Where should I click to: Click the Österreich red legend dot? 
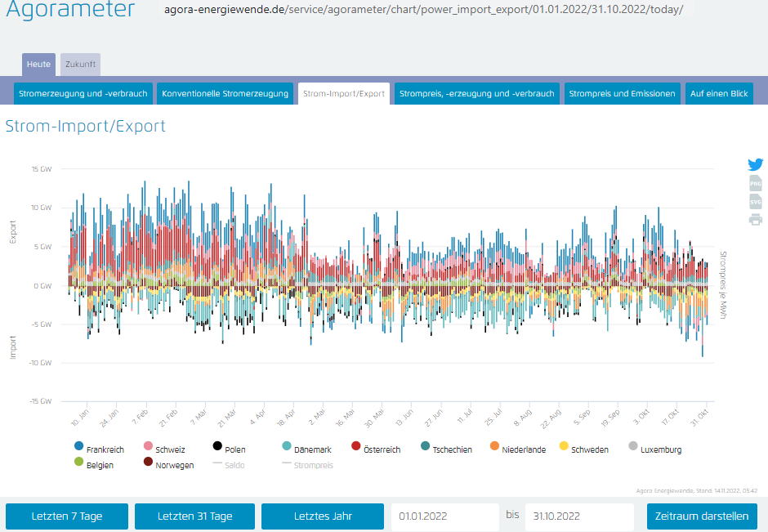(356, 447)
